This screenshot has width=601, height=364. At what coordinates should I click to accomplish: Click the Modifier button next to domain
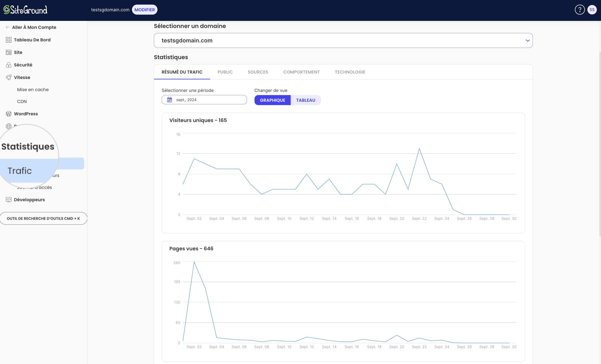pos(145,10)
